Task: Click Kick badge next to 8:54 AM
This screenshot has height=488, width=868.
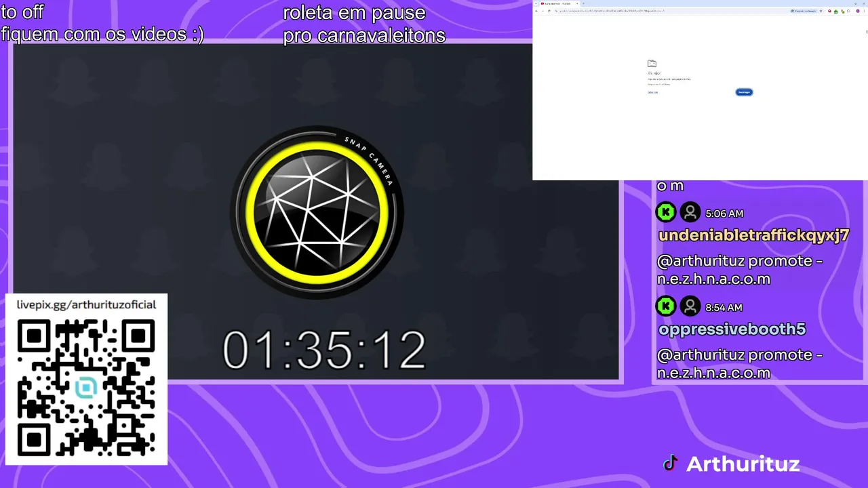Action: click(x=666, y=307)
